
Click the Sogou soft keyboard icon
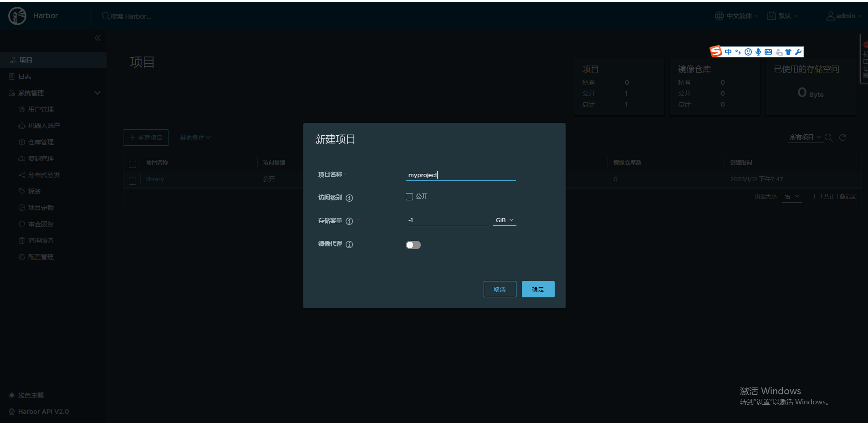(x=768, y=52)
